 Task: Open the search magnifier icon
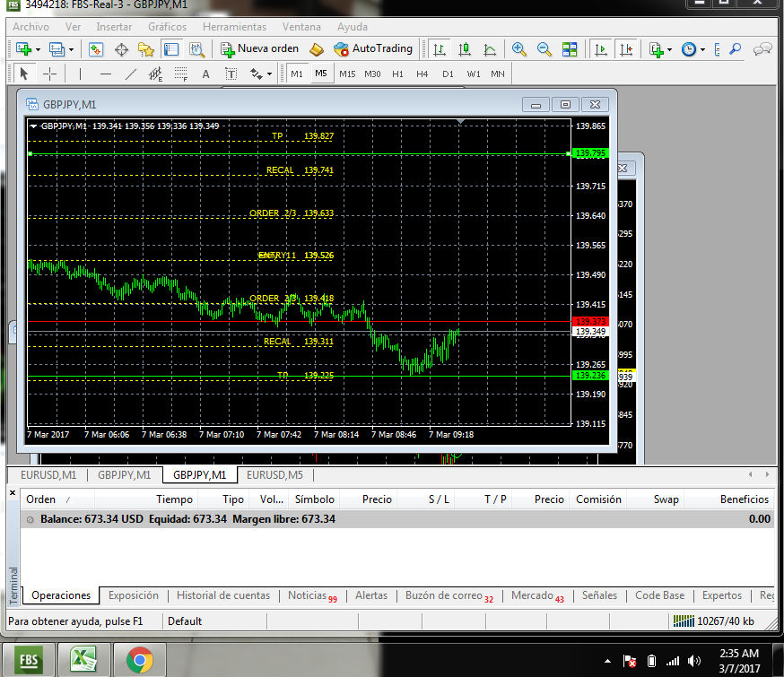coord(735,49)
